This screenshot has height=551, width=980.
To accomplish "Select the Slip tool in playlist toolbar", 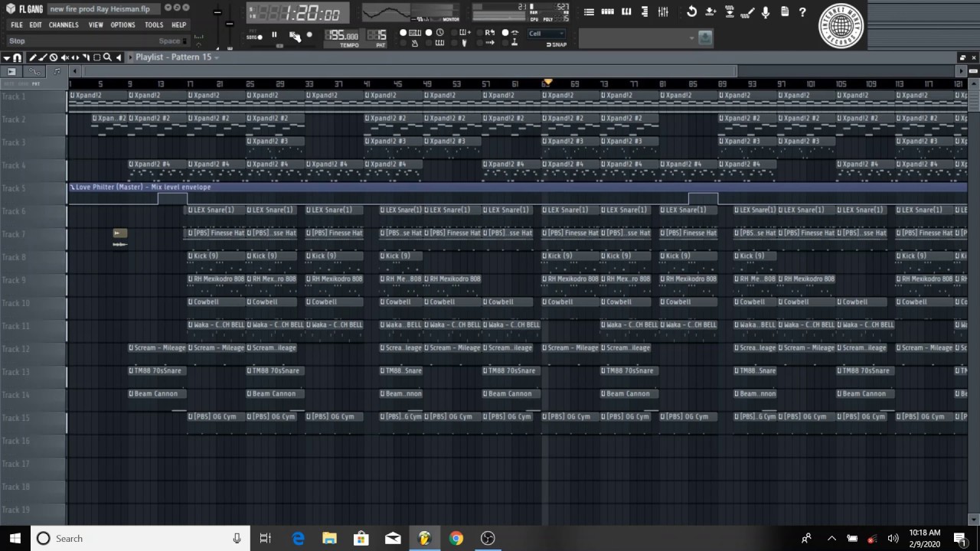I will [x=75, y=57].
